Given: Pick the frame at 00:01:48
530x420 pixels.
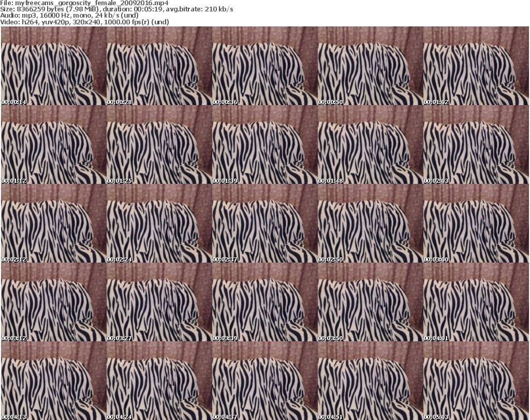Looking at the screenshot, I should (370, 144).
